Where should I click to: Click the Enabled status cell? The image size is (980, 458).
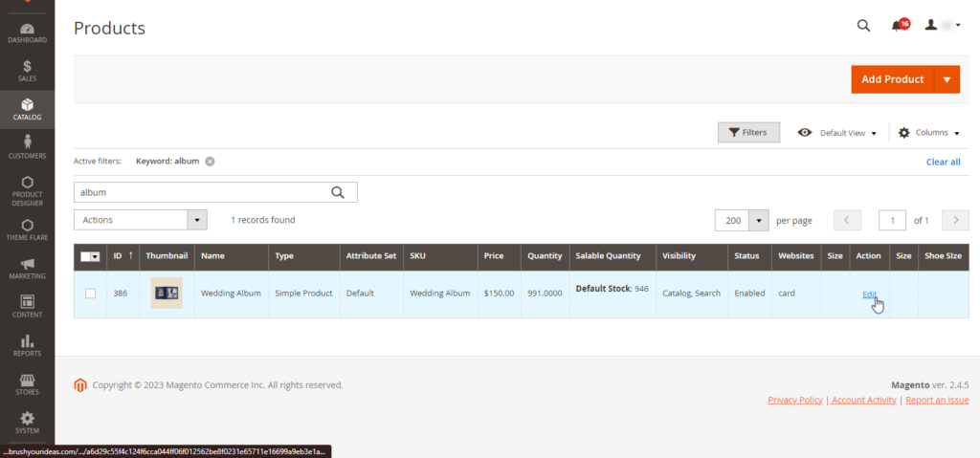[x=749, y=293]
